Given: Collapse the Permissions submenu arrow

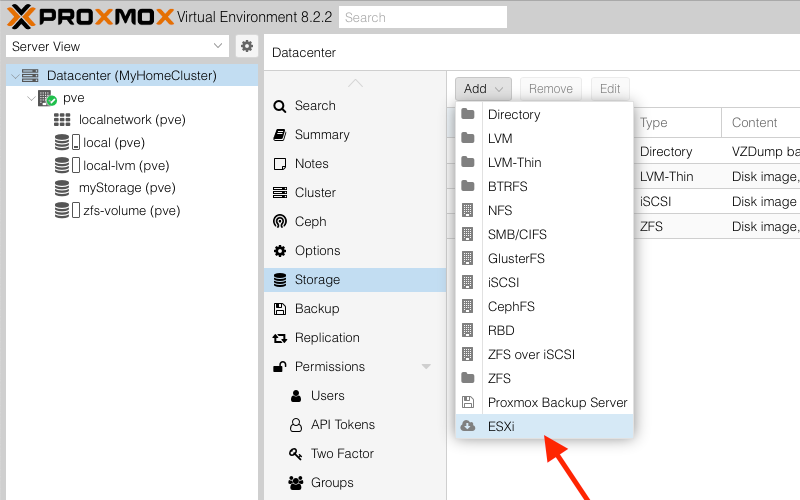Looking at the screenshot, I should (426, 366).
